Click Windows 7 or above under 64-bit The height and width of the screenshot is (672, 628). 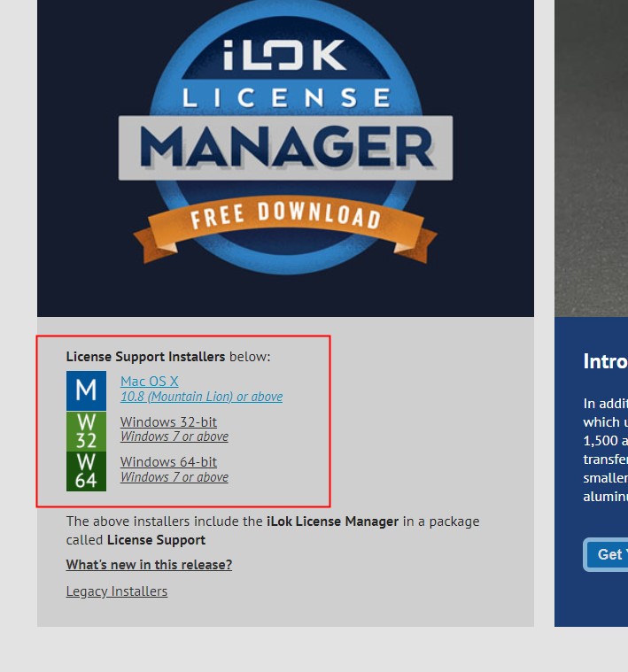coord(174,476)
